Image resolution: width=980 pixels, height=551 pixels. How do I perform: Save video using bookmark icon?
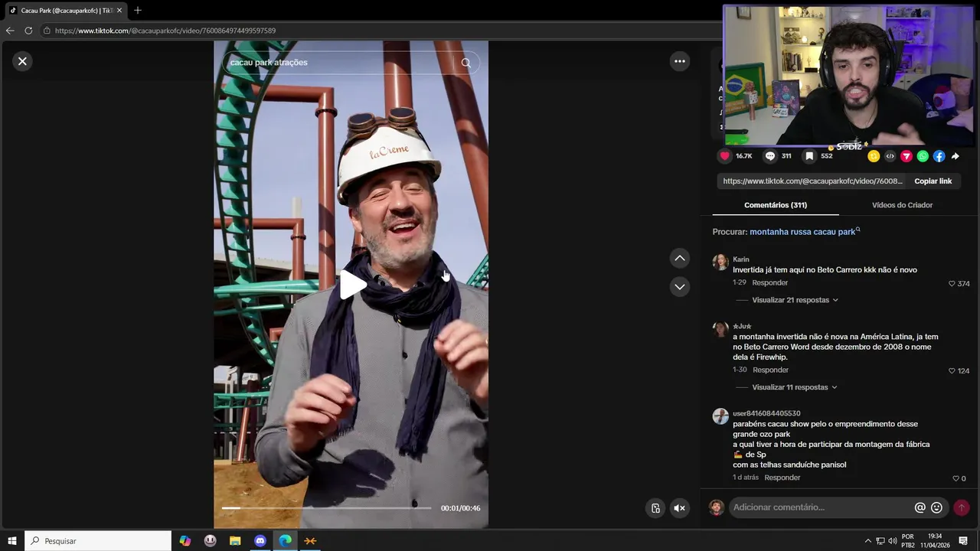pos(809,156)
